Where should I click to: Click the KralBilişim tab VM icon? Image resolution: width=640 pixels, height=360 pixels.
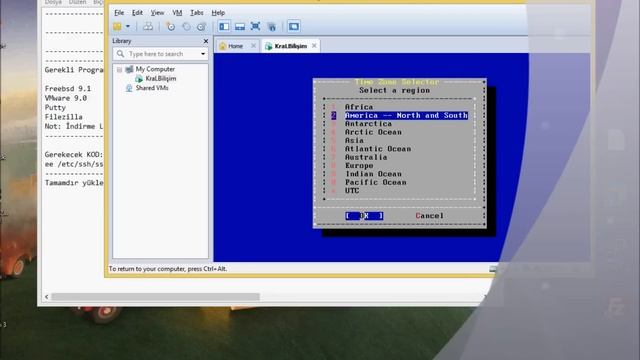pos(269,46)
